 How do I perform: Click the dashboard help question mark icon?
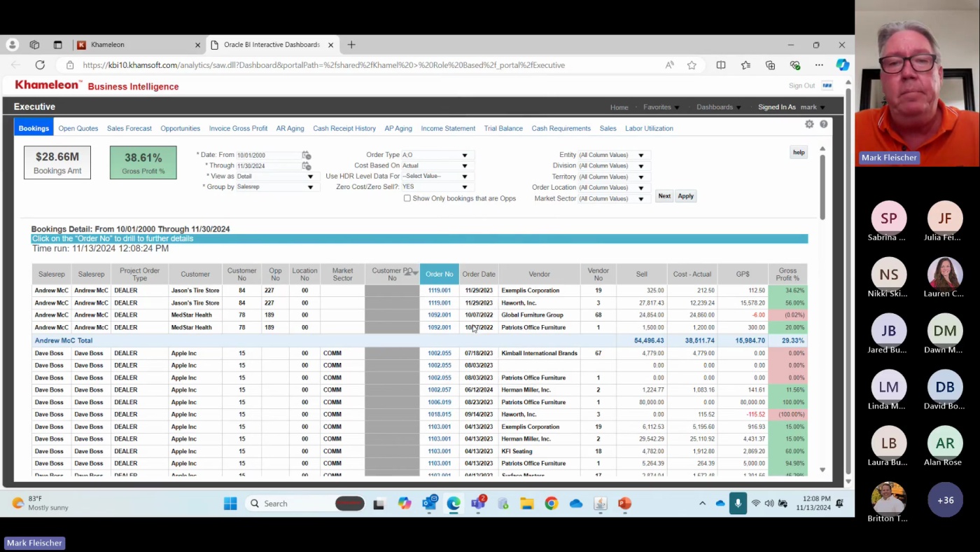point(824,124)
